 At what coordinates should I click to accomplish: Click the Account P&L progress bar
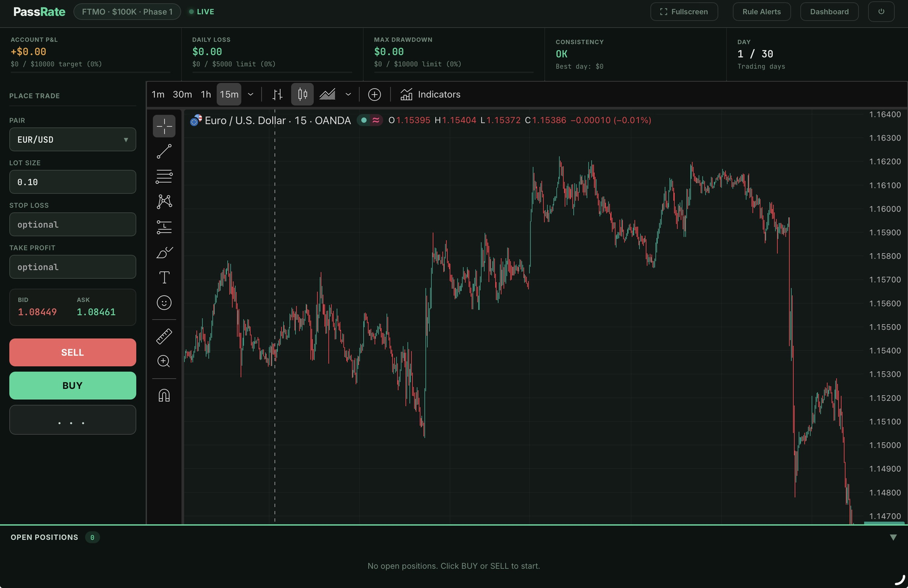click(90, 72)
